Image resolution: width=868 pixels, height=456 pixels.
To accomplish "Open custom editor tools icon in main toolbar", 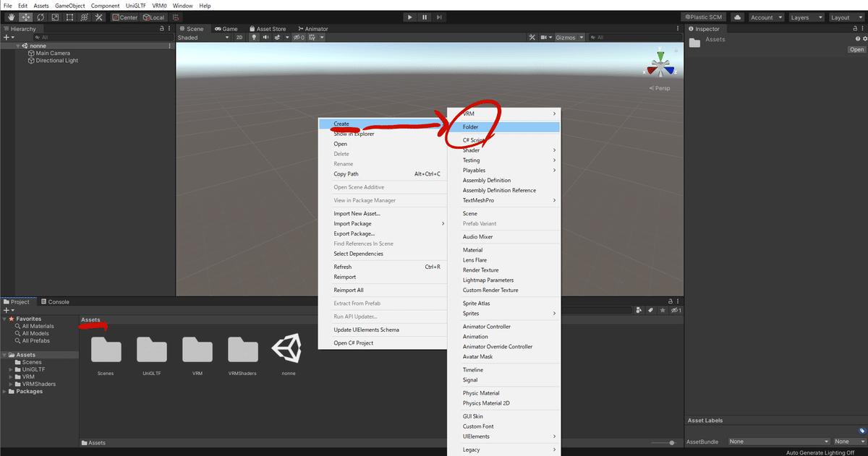I will tap(99, 17).
